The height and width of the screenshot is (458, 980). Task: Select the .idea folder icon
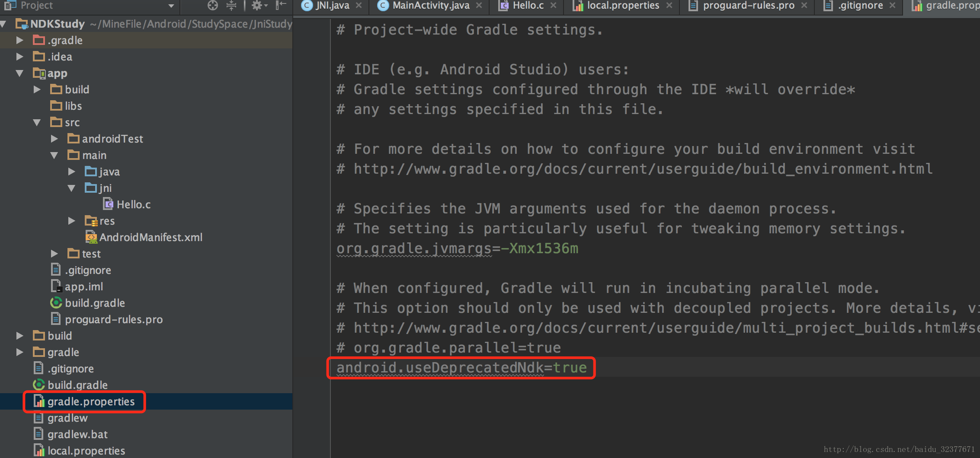click(39, 57)
